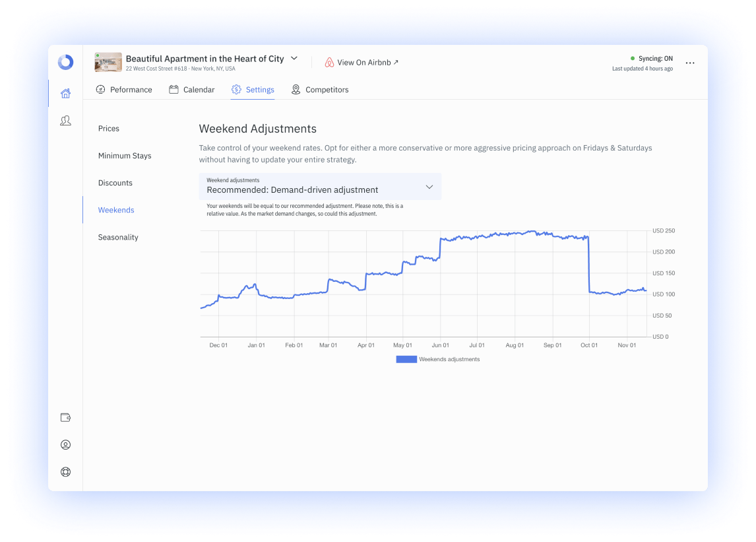756x542 pixels.
Task: Expand the property name chevron
Action: pyautogui.click(x=294, y=58)
